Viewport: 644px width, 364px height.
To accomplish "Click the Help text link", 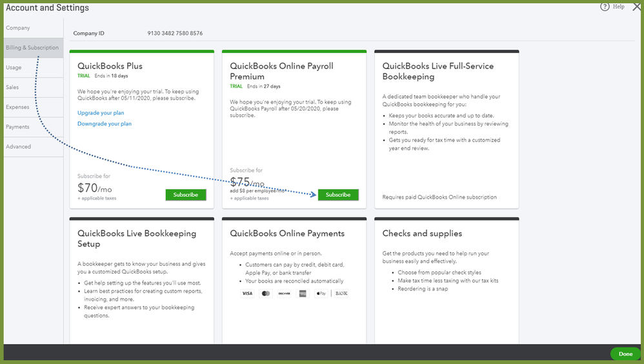I will coord(619,6).
